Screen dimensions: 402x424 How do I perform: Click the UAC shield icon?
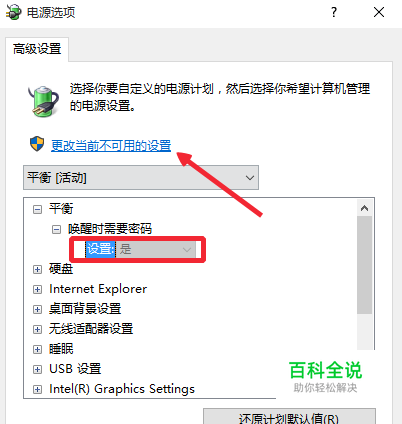pos(37,144)
